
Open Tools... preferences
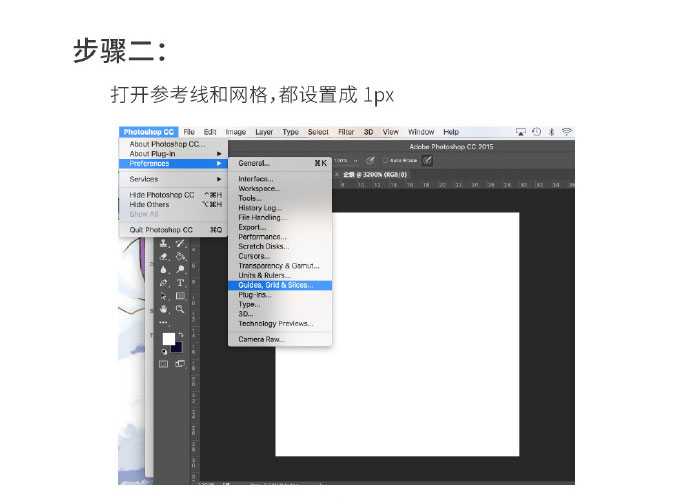tap(280, 198)
